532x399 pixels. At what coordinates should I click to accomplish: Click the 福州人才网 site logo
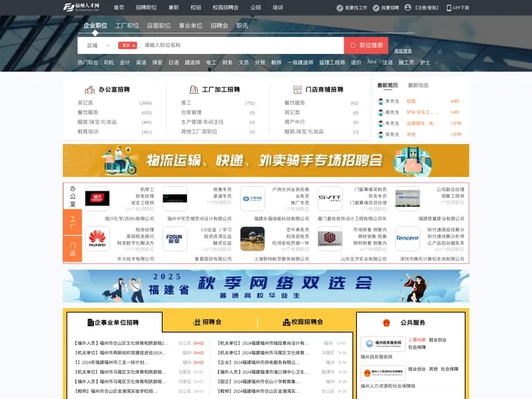pyautogui.click(x=81, y=7)
